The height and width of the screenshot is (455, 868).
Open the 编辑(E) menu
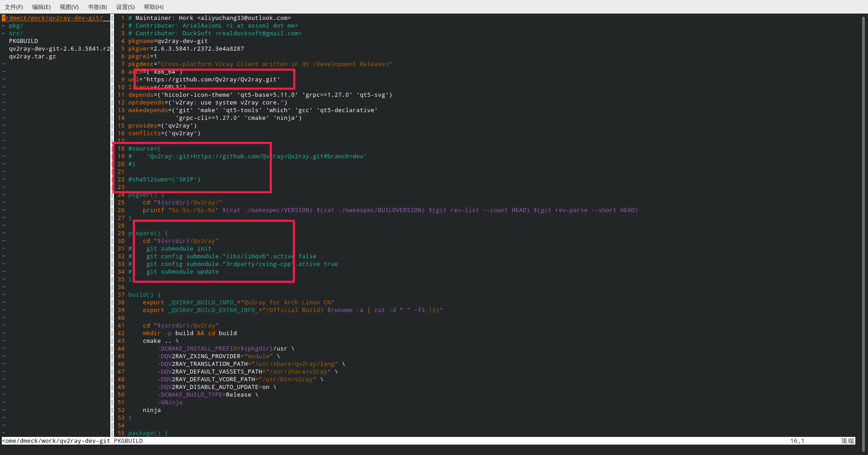41,7
